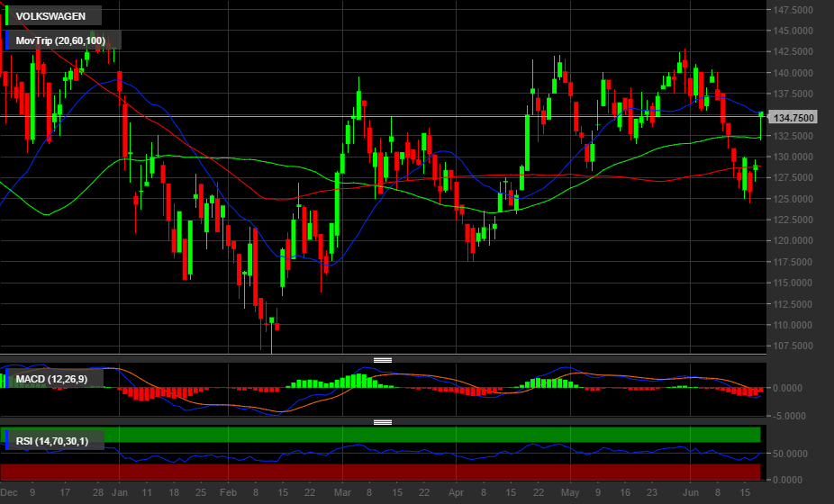Click the Dec date axis label
The width and height of the screenshot is (834, 504).
tap(9, 493)
